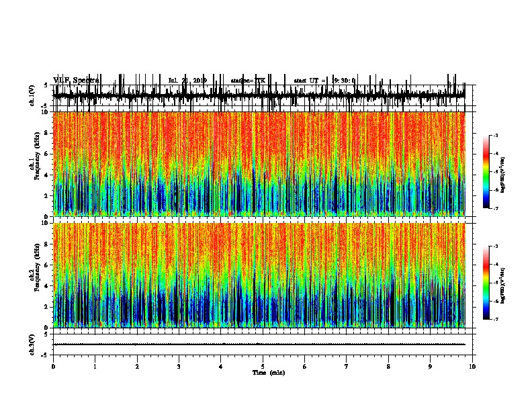Click the '2' kHz tick on ch.1 spectrogram
Image resolution: width=532 pixels, height=411 pixels.
pyautogui.click(x=46, y=196)
